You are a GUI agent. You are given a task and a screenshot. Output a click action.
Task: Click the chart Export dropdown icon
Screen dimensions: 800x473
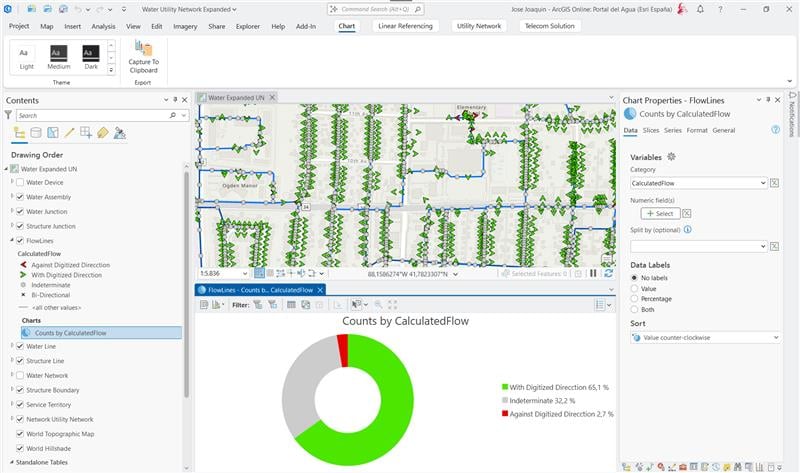pyautogui.click(x=218, y=305)
